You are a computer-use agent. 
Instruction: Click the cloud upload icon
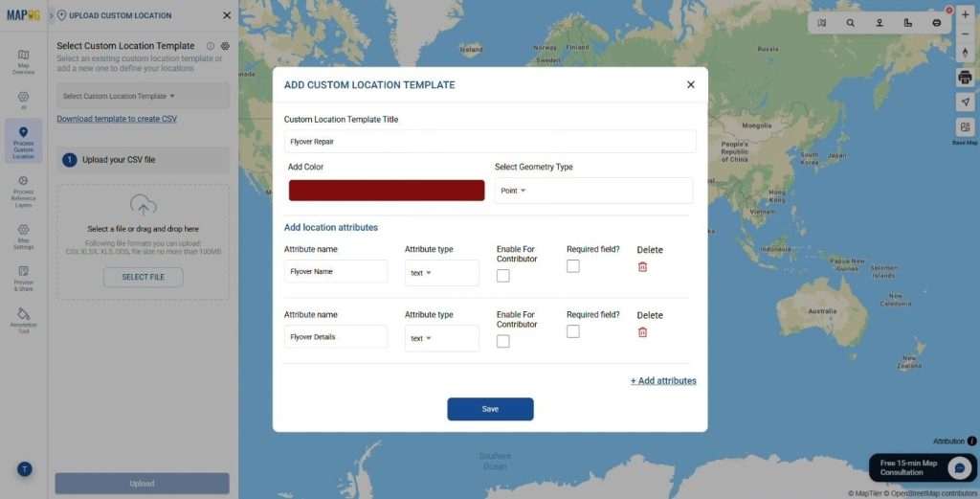144,205
